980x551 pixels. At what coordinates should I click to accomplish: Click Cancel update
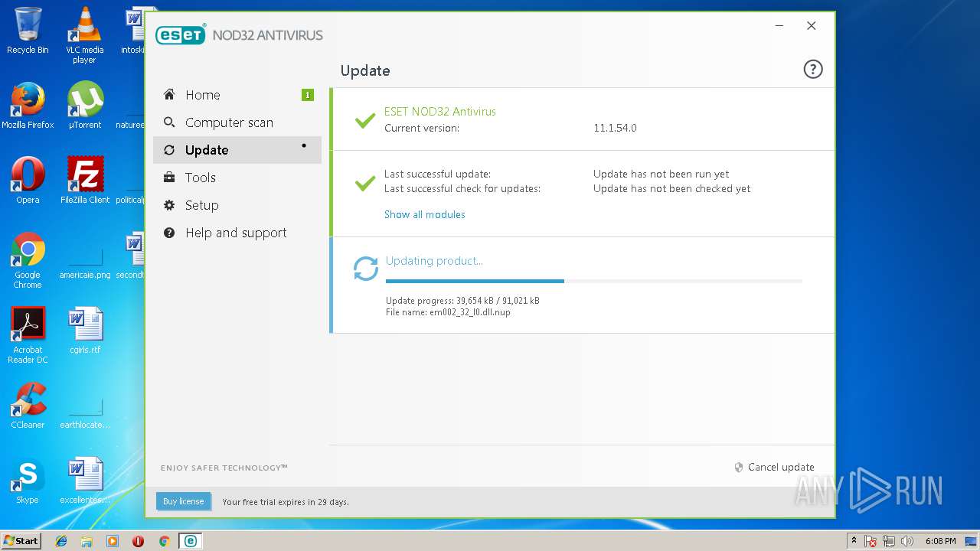(774, 467)
